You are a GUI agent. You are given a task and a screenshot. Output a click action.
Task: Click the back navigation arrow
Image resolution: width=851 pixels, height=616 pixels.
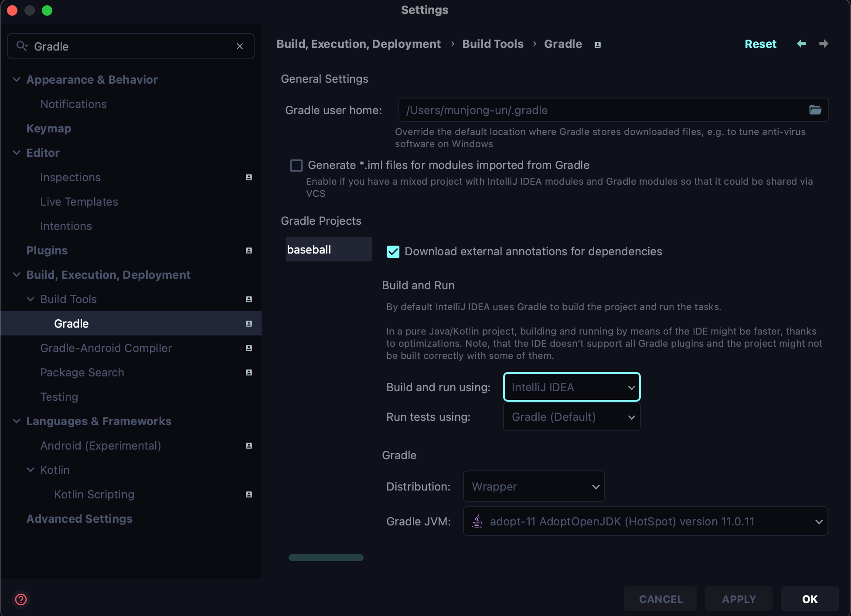click(x=801, y=44)
